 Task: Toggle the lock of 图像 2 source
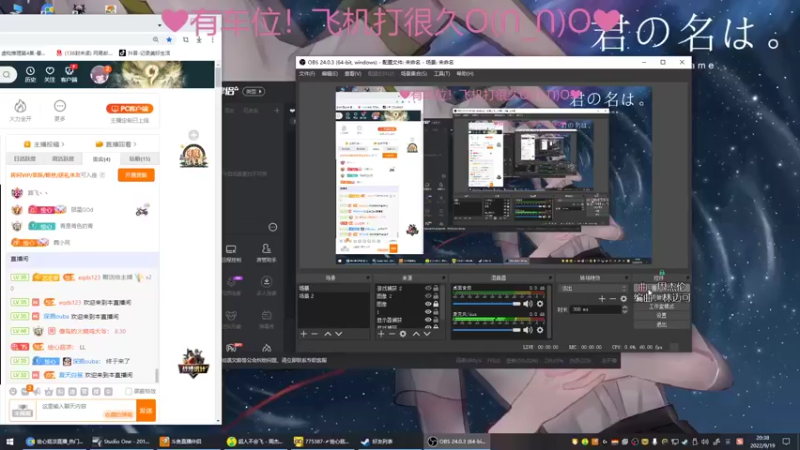(x=436, y=296)
